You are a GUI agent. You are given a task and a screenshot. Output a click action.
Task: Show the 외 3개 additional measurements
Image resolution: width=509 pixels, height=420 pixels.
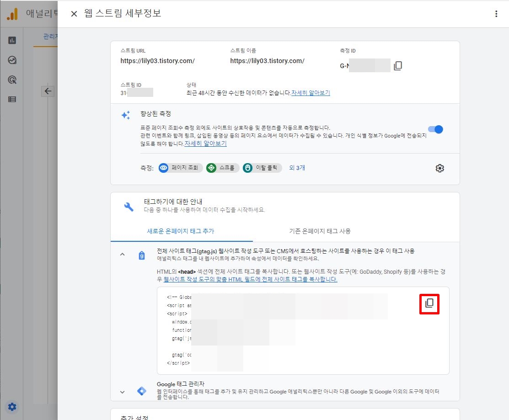(x=297, y=168)
